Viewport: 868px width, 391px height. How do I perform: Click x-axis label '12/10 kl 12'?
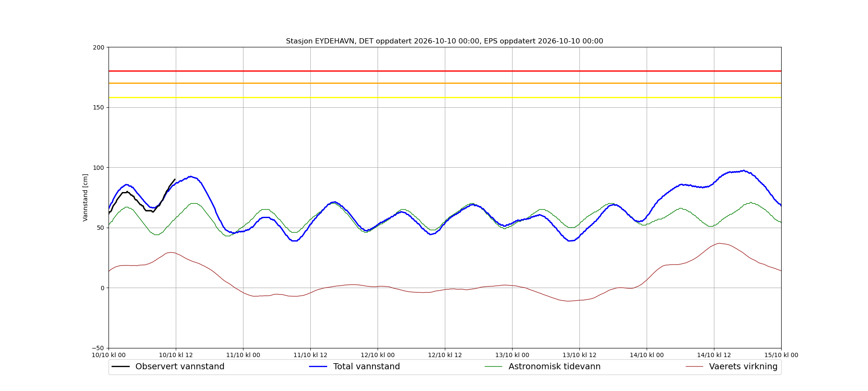pos(445,355)
